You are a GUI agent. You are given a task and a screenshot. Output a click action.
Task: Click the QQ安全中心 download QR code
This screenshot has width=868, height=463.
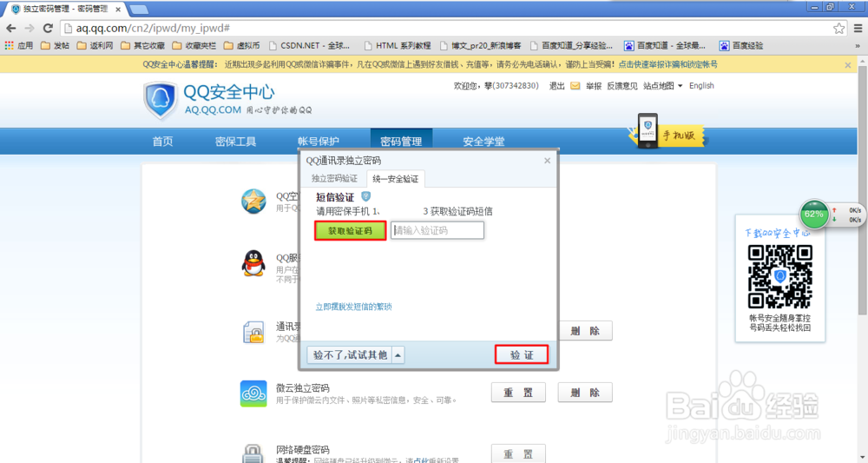coord(780,276)
